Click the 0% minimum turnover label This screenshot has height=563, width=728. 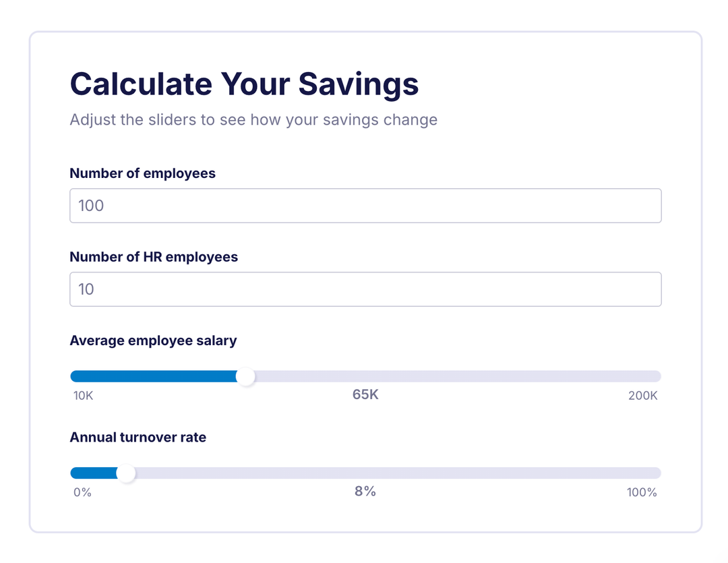(81, 492)
